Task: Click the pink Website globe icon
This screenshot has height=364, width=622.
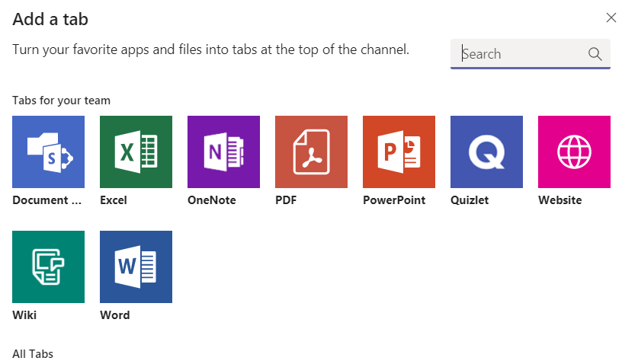Action: pyautogui.click(x=574, y=152)
